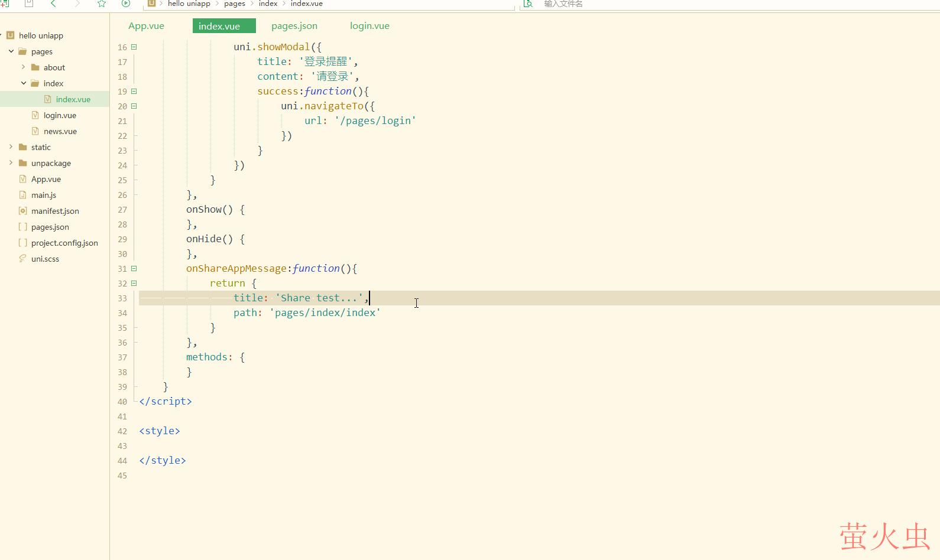Click the App.vue file icon in tree
This screenshot has height=560, width=940.
coord(22,179)
